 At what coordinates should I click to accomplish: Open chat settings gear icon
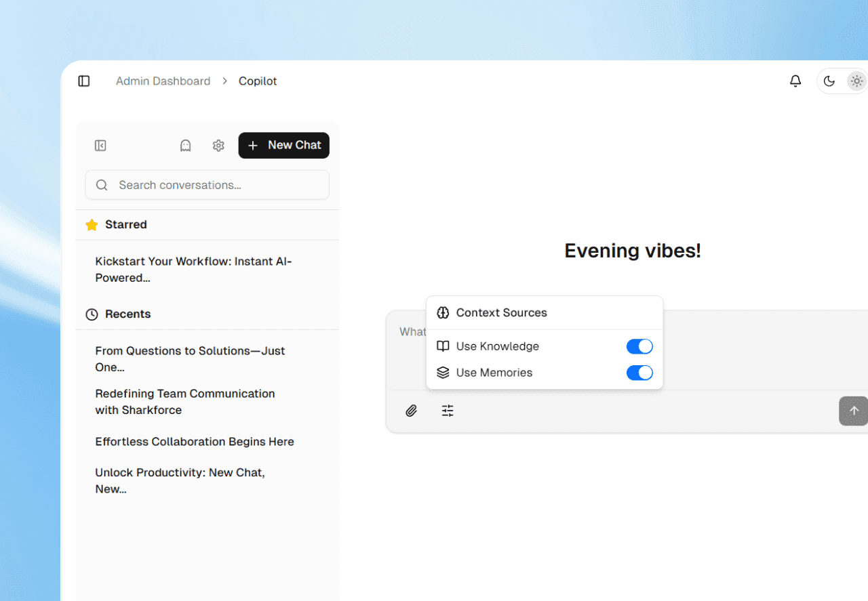click(x=218, y=146)
